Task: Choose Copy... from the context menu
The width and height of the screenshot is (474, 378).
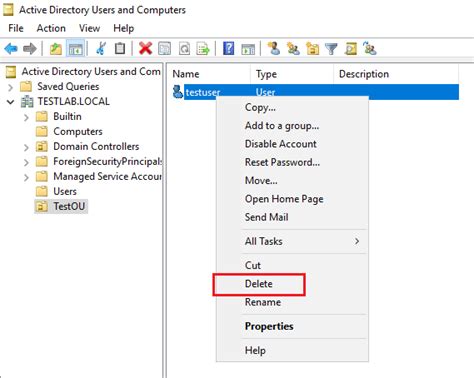Action: (260, 107)
